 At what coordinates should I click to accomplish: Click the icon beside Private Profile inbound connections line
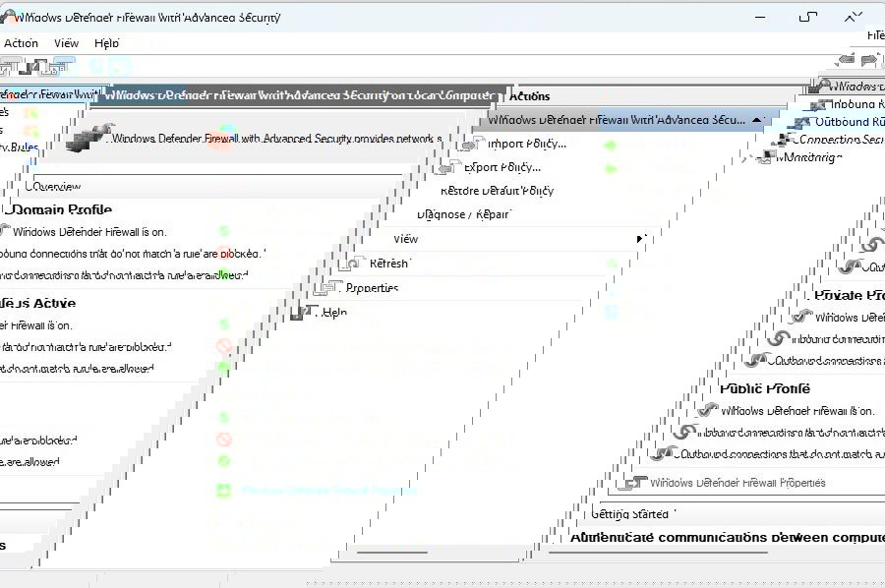(779, 338)
